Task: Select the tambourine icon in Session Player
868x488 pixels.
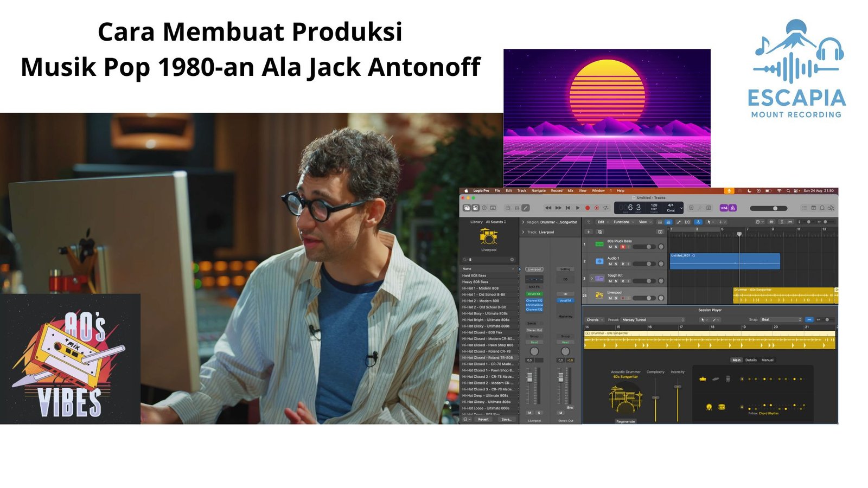Action: pos(709,407)
